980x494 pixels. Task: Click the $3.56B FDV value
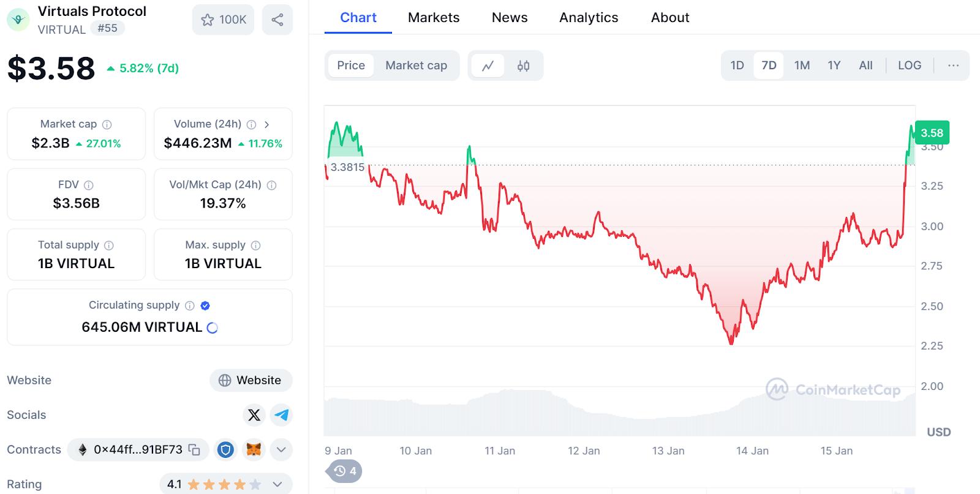click(x=77, y=203)
